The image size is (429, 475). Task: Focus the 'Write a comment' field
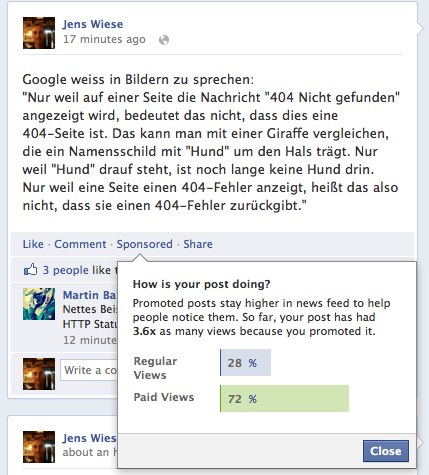click(x=89, y=370)
